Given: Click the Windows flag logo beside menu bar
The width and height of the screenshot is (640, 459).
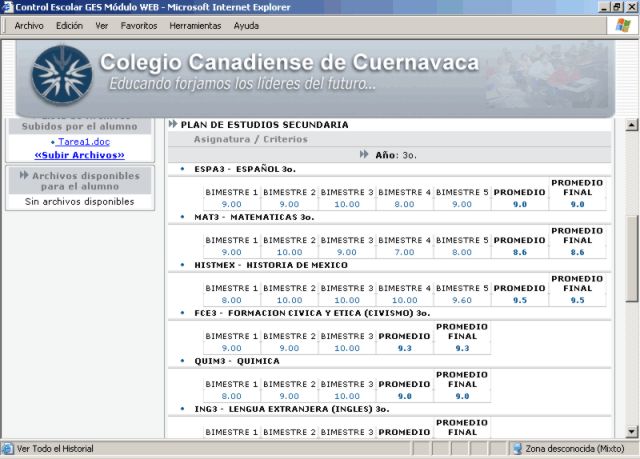Looking at the screenshot, I should [623, 25].
